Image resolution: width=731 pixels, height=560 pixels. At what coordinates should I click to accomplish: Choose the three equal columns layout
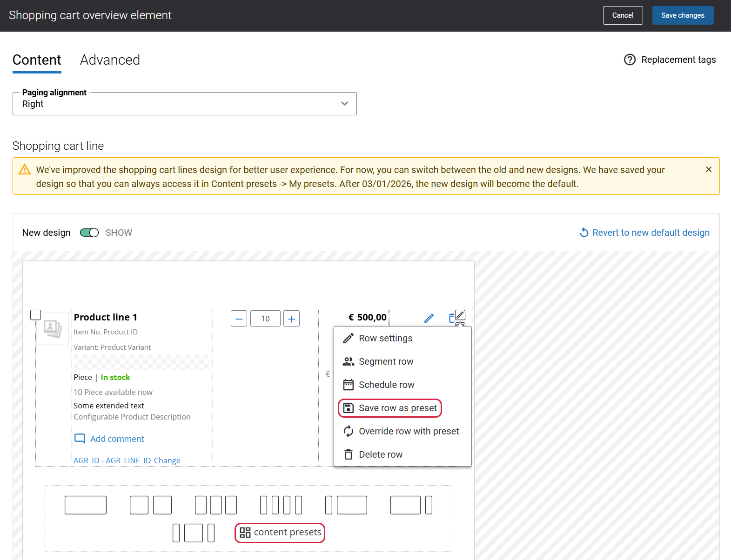216,505
